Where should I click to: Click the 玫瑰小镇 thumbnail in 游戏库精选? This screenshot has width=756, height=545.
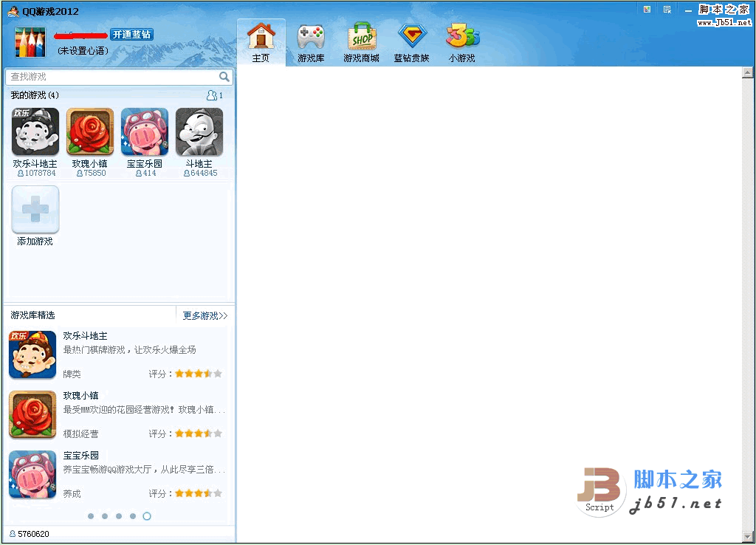click(32, 415)
